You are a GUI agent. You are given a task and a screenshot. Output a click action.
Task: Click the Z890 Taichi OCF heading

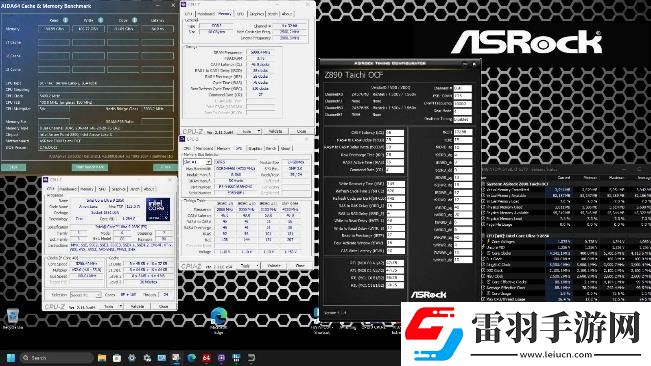click(x=353, y=75)
